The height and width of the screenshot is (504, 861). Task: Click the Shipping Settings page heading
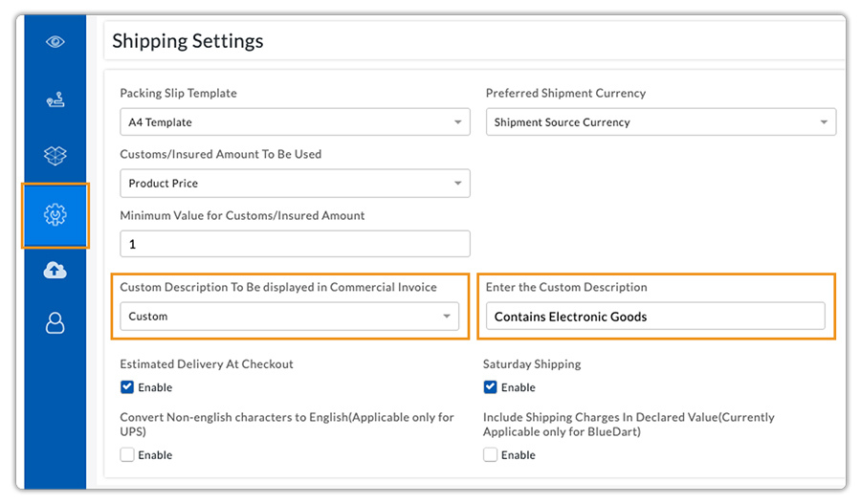click(188, 41)
